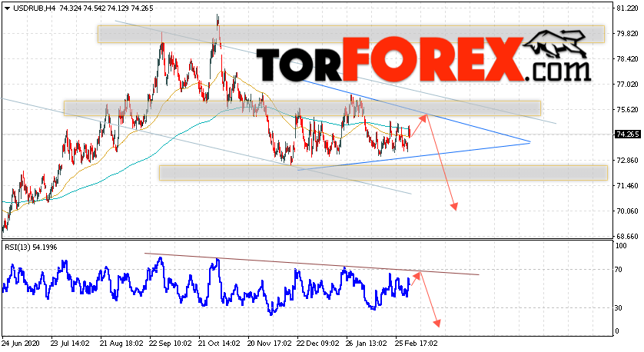Click the 71.460 price axis label
644x352 pixels.
(628, 186)
